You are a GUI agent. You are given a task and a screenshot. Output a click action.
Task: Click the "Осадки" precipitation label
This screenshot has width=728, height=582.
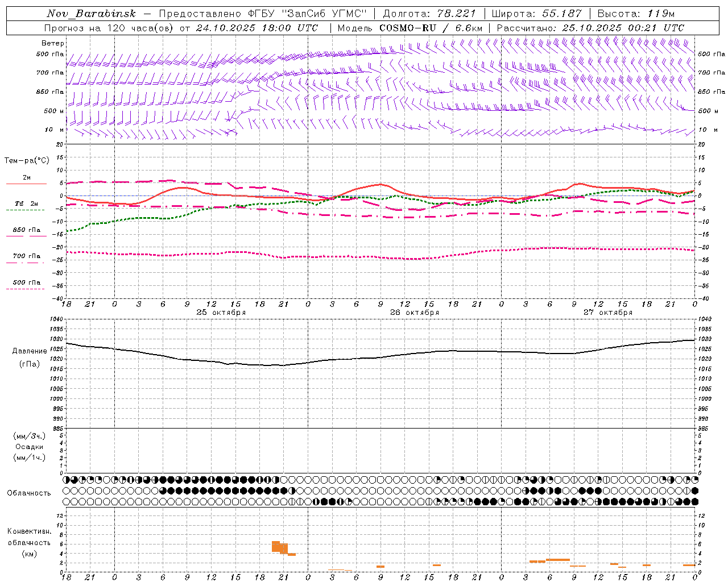point(30,447)
